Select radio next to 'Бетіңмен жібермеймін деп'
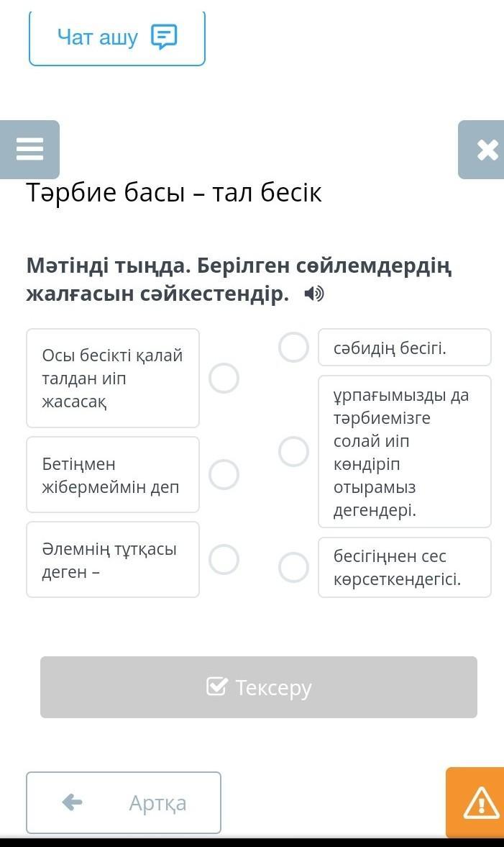Viewport: 504px width, 847px height. point(224,474)
